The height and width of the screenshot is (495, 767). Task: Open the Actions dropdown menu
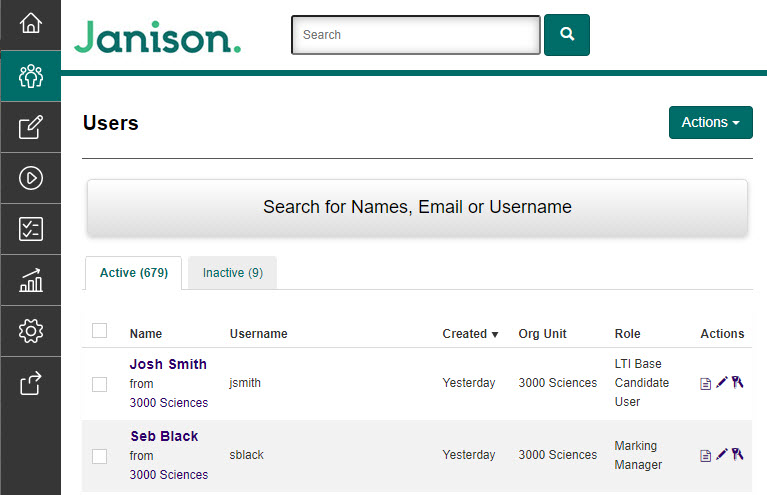[710, 122]
